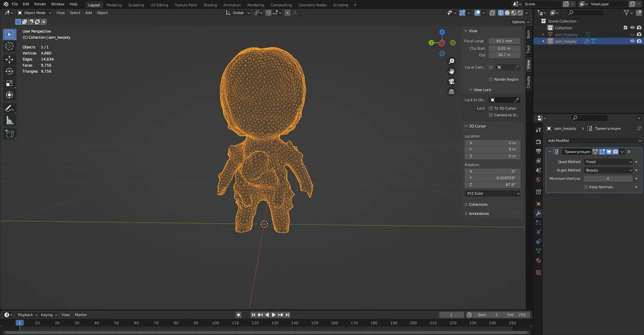Choose the Add Cube tool
Screen dimensions: 644x335
[9, 134]
